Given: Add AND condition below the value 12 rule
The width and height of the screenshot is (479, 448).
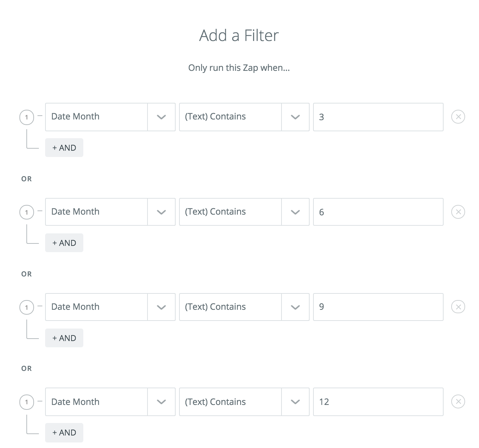Looking at the screenshot, I should tap(64, 432).
